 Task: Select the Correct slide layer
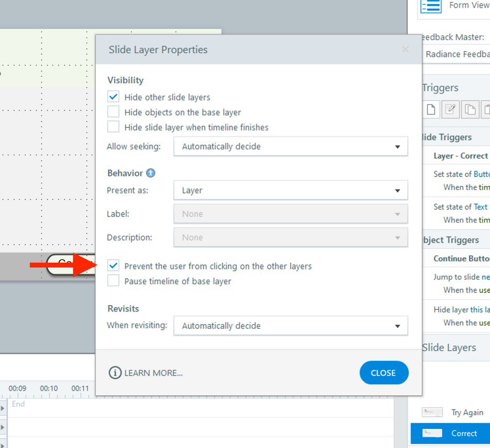(450, 433)
